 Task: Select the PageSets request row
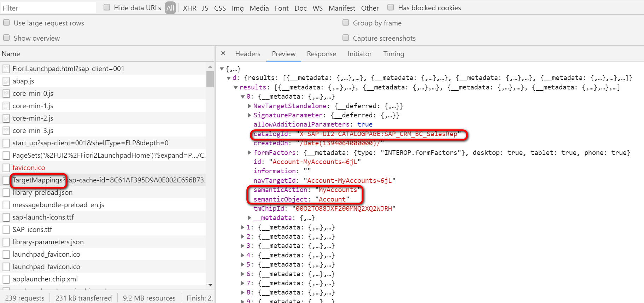[103, 155]
